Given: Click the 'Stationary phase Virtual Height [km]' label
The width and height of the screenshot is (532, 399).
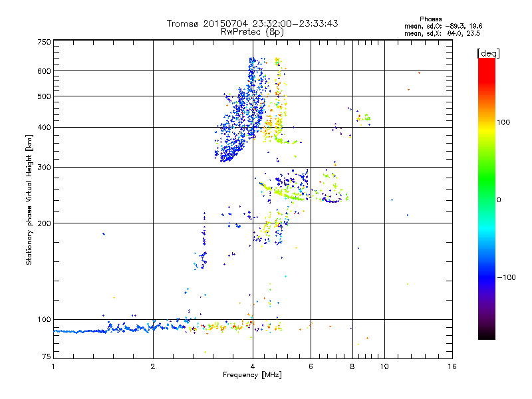Looking at the screenshot, I should 29,199.
